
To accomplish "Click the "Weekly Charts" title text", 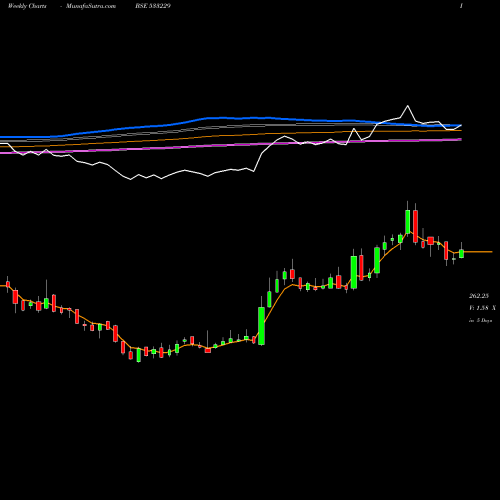I will tap(27, 6).
